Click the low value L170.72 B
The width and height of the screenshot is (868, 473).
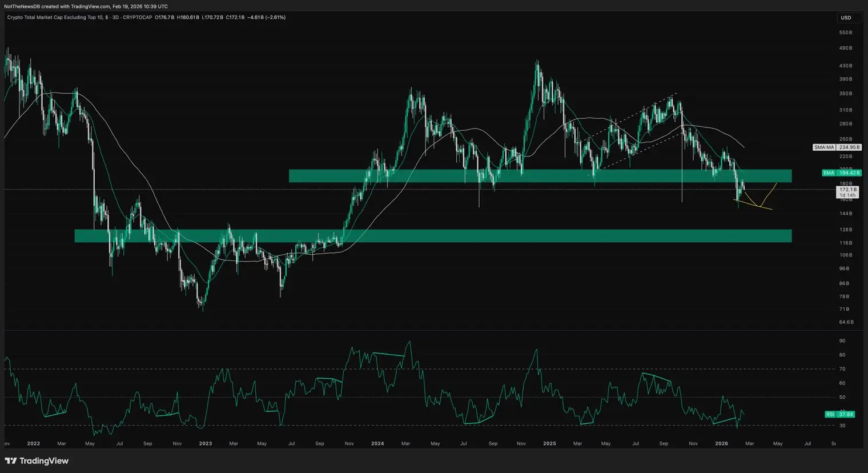(x=212, y=18)
